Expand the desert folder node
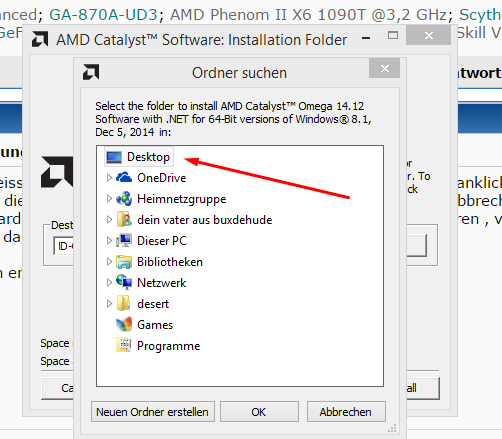The width and height of the screenshot is (502, 439). click(109, 304)
